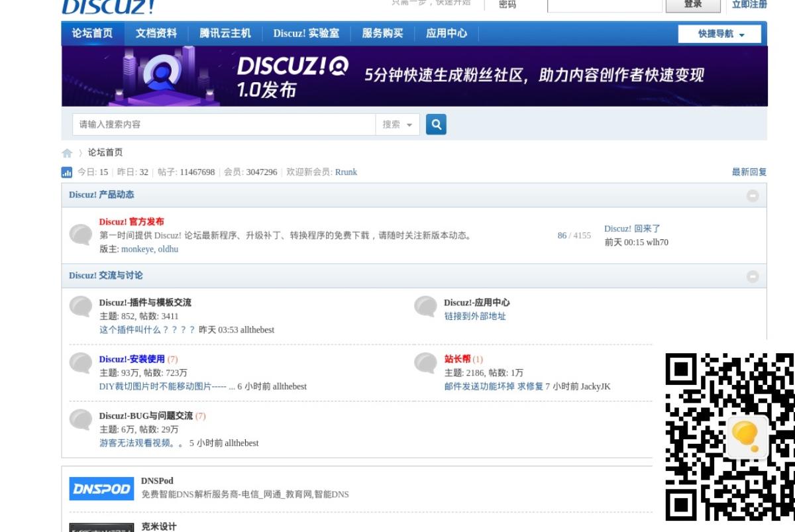Open the Discuz! 官方发布 forum
Screen dimensions: 795x532
click(x=131, y=222)
